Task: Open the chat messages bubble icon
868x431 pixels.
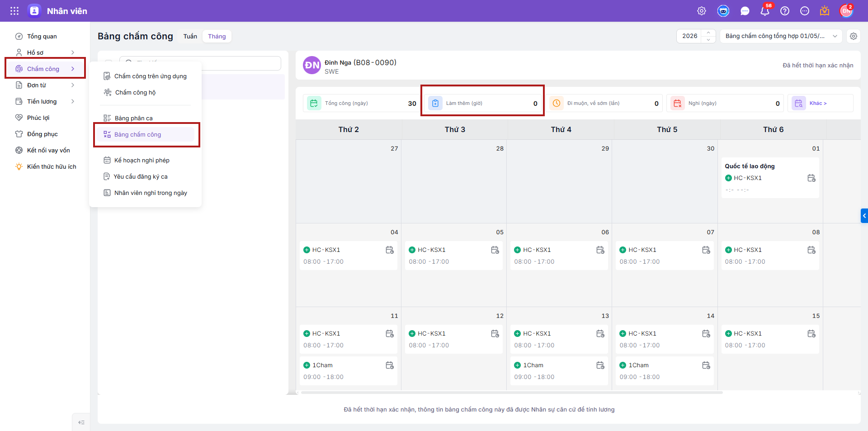Action: (745, 11)
